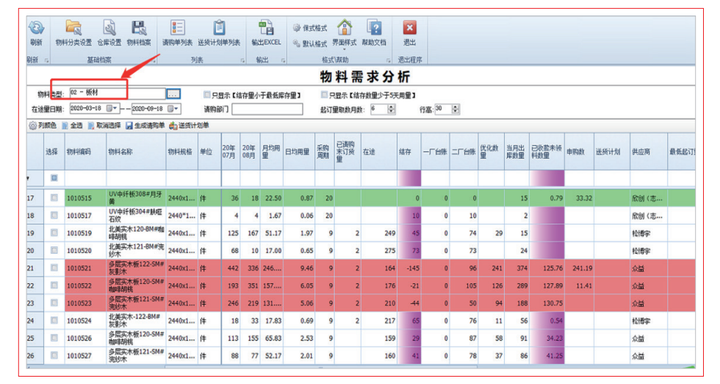Click the save format gear icon
This screenshot has width=720, height=384.
click(x=297, y=28)
